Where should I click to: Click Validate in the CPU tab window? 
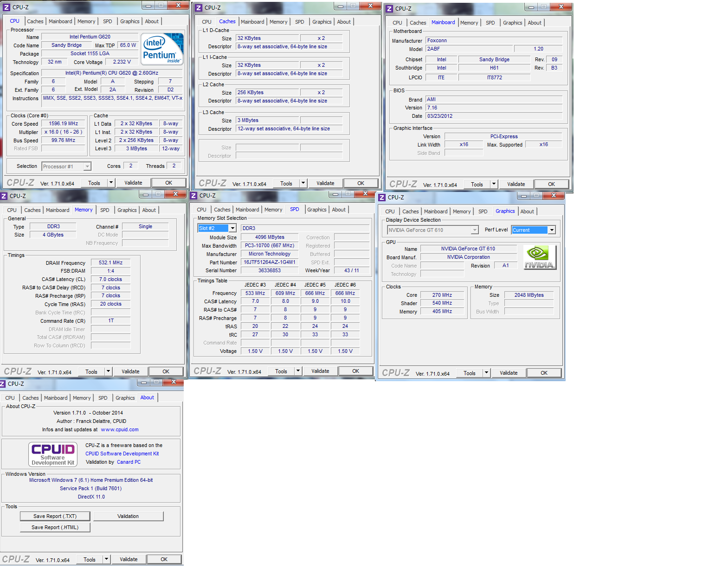[133, 183]
